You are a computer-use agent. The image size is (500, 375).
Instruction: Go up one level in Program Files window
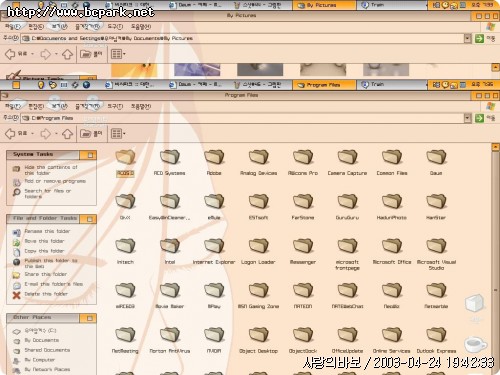tap(68, 134)
